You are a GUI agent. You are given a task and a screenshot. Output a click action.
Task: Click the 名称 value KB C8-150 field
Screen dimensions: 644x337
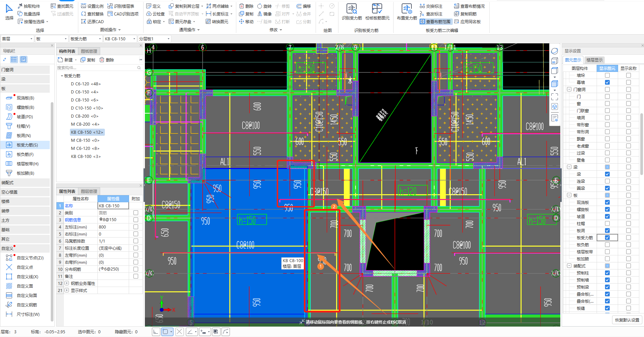pyautogui.click(x=113, y=206)
